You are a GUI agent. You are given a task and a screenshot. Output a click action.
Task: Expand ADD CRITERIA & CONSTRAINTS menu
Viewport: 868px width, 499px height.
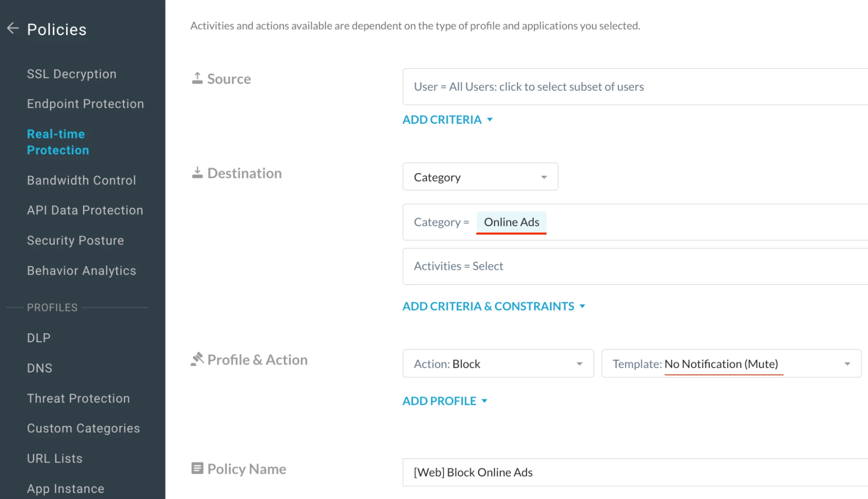pos(493,306)
